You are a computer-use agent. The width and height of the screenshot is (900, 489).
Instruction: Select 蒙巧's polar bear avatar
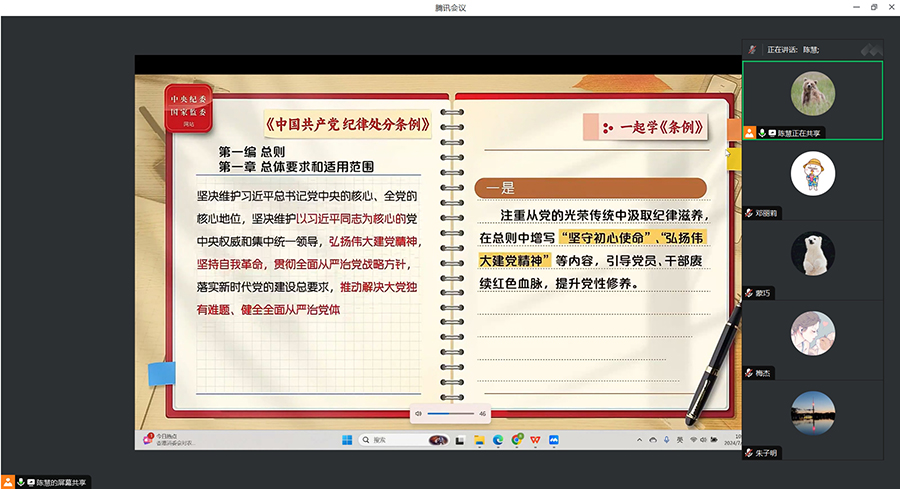pyautogui.click(x=812, y=253)
